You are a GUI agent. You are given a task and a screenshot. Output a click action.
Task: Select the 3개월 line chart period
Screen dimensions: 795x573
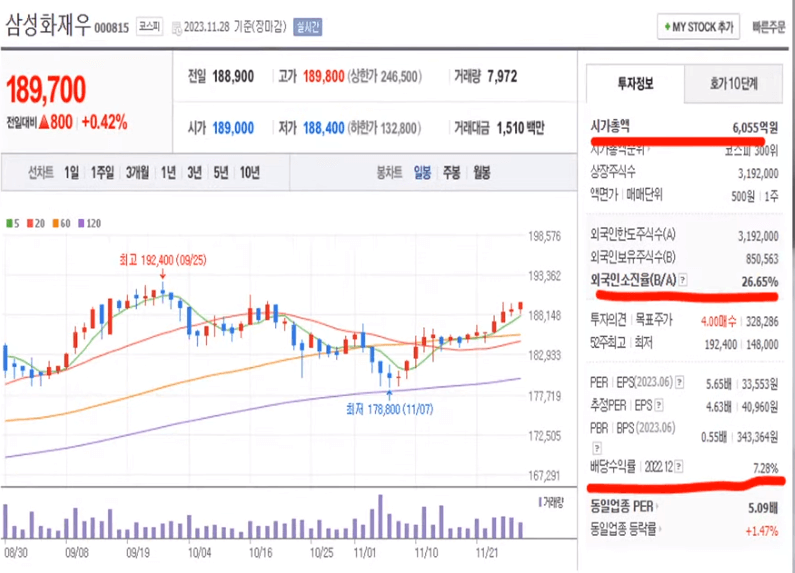click(137, 173)
